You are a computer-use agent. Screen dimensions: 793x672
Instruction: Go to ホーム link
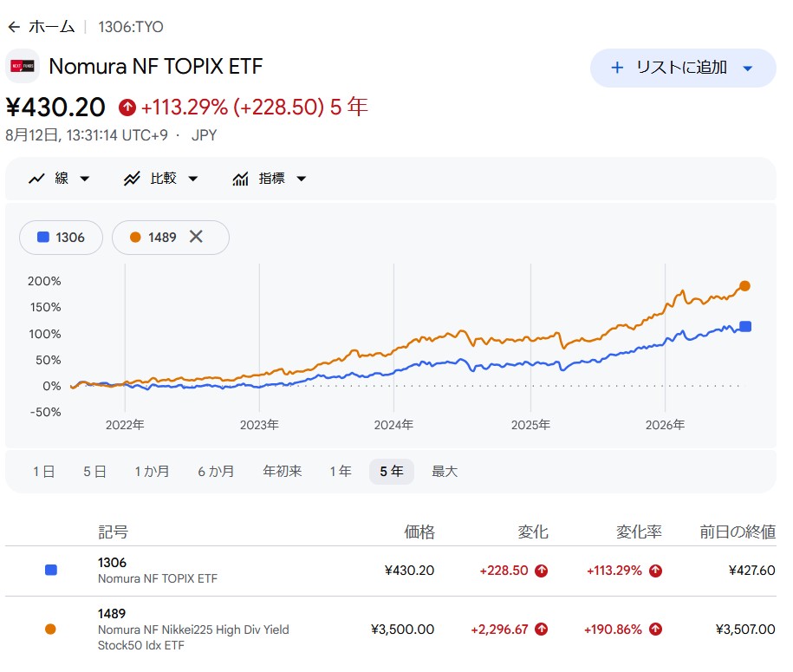pos(52,27)
